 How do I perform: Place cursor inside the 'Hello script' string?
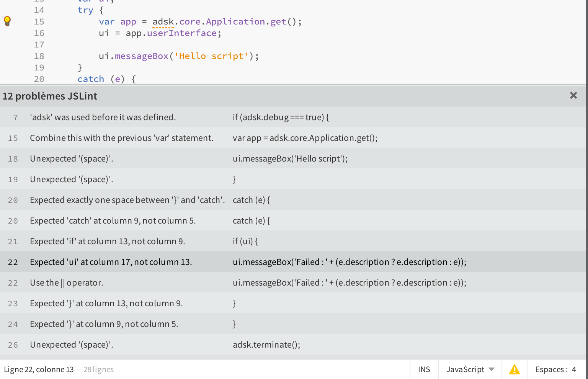point(210,56)
